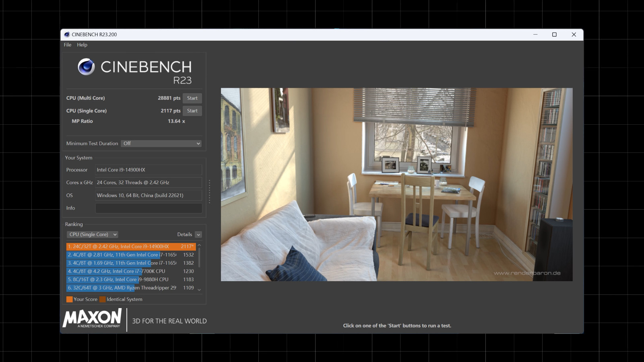Minimize the Cinebench window
This screenshot has height=362, width=644.
click(x=535, y=35)
